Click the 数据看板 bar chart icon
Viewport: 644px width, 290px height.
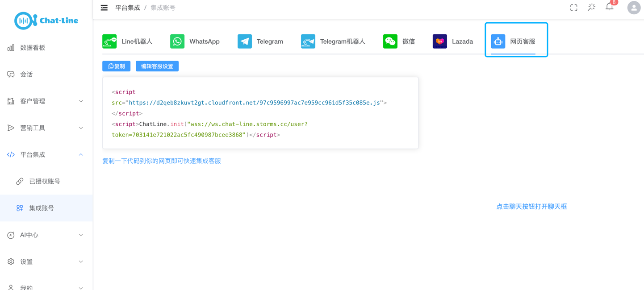(x=11, y=48)
